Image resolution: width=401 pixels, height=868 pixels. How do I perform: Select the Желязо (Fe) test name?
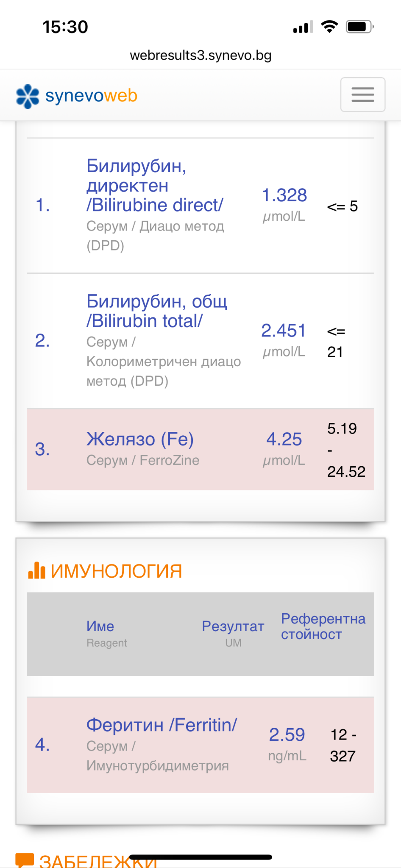(140, 439)
